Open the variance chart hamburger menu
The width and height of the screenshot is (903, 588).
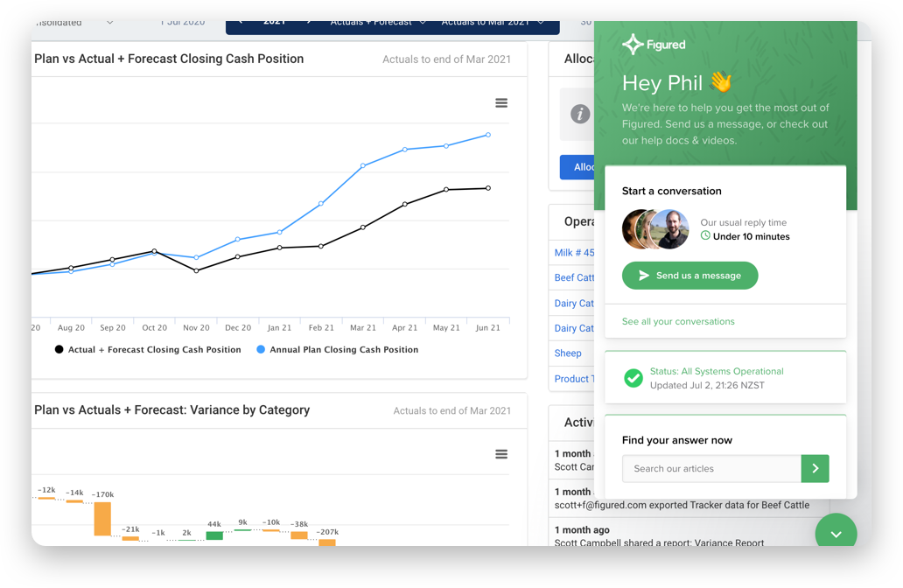tap(501, 454)
